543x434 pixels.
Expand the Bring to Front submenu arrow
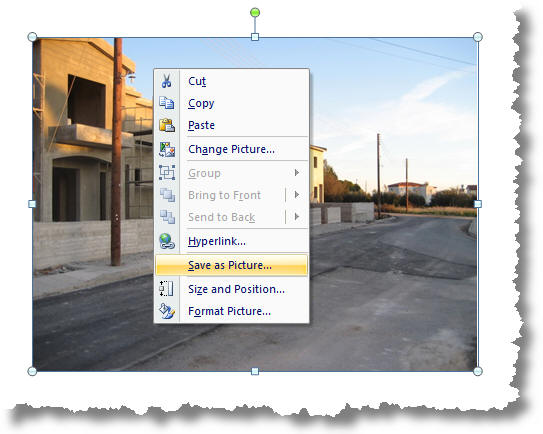click(x=296, y=195)
